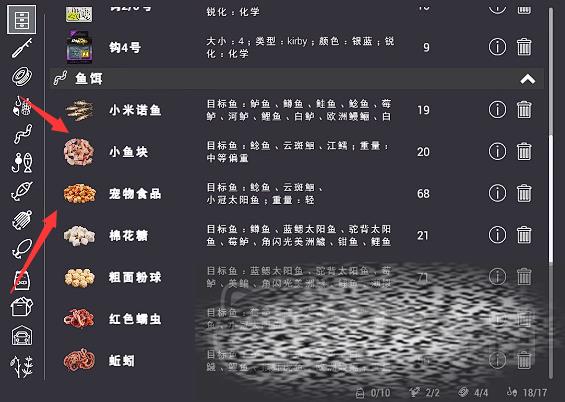Open the fishing rod category in sidebar
Screen dimensions: 565x402
coord(22,48)
